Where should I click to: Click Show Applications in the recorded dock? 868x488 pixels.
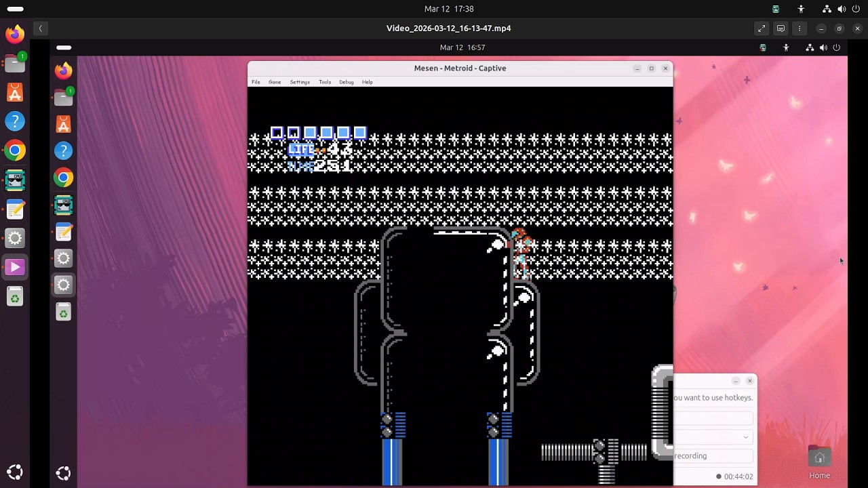pyautogui.click(x=63, y=473)
